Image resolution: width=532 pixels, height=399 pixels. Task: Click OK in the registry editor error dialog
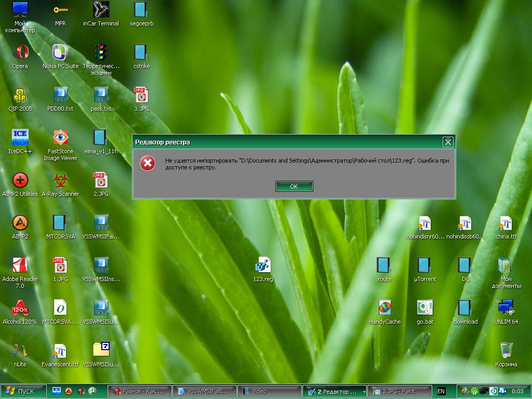[294, 187]
